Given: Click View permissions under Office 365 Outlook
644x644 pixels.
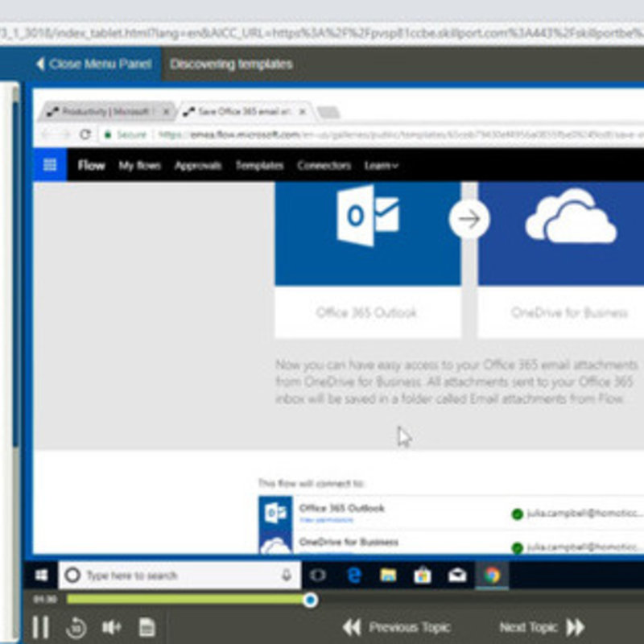Looking at the screenshot, I should (326, 520).
